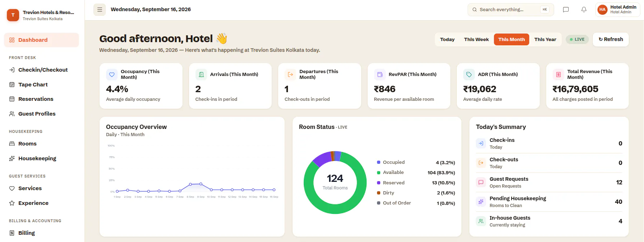Open Billing in the sidebar

pos(41,233)
